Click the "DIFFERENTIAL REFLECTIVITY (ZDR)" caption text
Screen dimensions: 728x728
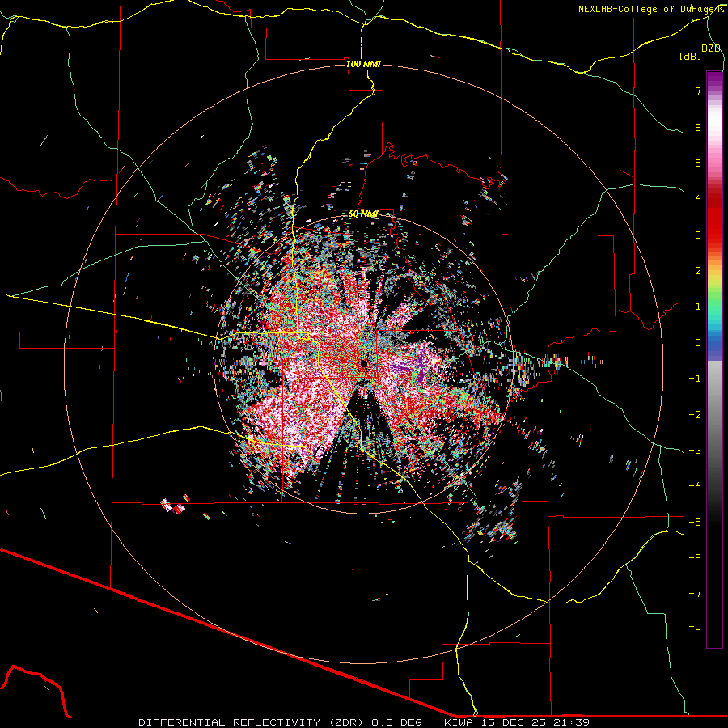pyautogui.click(x=252, y=722)
